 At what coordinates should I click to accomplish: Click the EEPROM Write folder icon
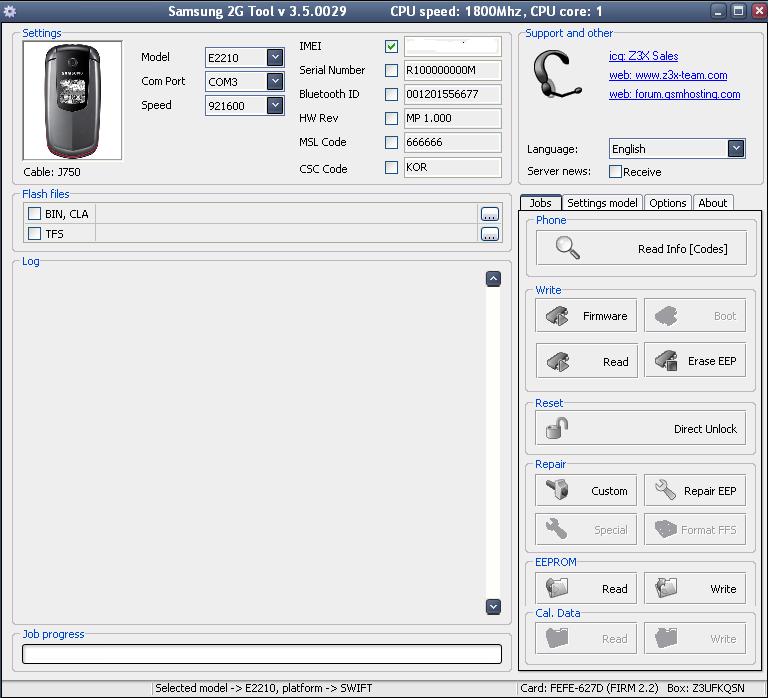[666, 588]
